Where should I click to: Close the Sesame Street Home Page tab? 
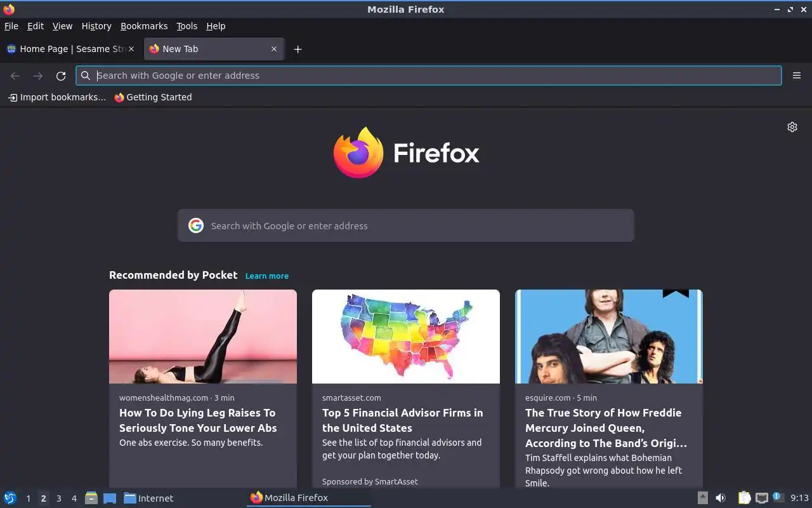click(x=131, y=49)
